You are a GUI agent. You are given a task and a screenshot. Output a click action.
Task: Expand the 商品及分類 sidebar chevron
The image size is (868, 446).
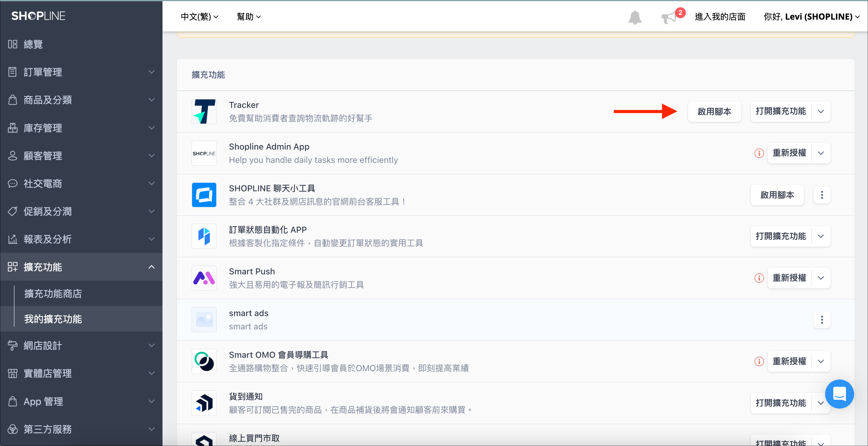pos(152,100)
